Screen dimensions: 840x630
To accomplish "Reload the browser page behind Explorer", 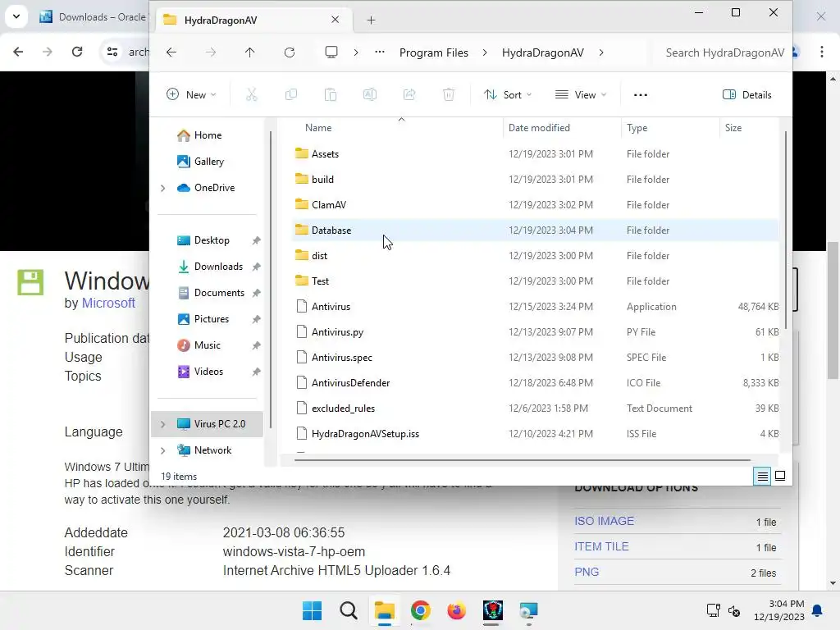I will tap(77, 52).
